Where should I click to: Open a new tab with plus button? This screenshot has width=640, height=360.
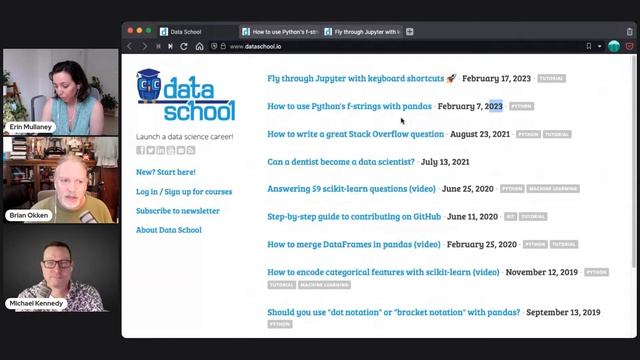click(x=410, y=32)
